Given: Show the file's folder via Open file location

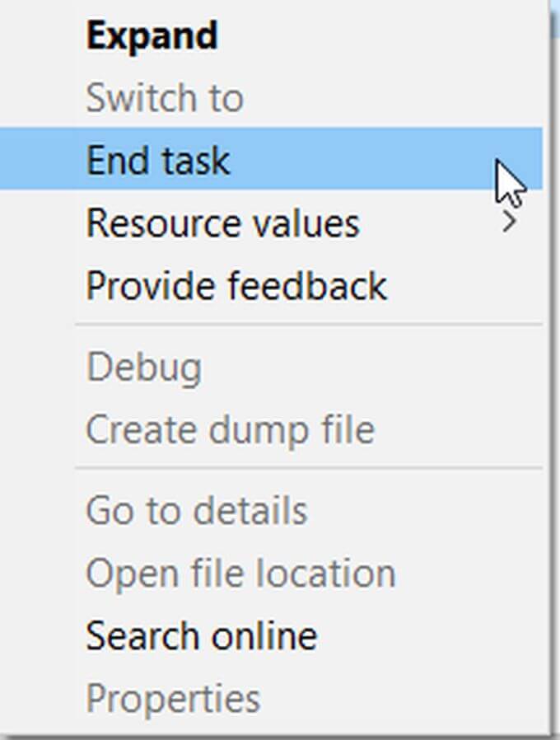Looking at the screenshot, I should 240,574.
